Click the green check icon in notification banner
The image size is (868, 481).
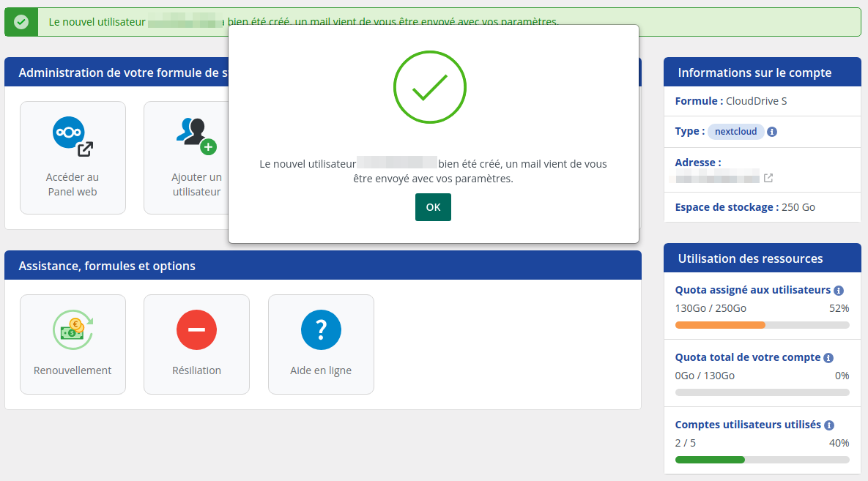pyautogui.click(x=21, y=22)
